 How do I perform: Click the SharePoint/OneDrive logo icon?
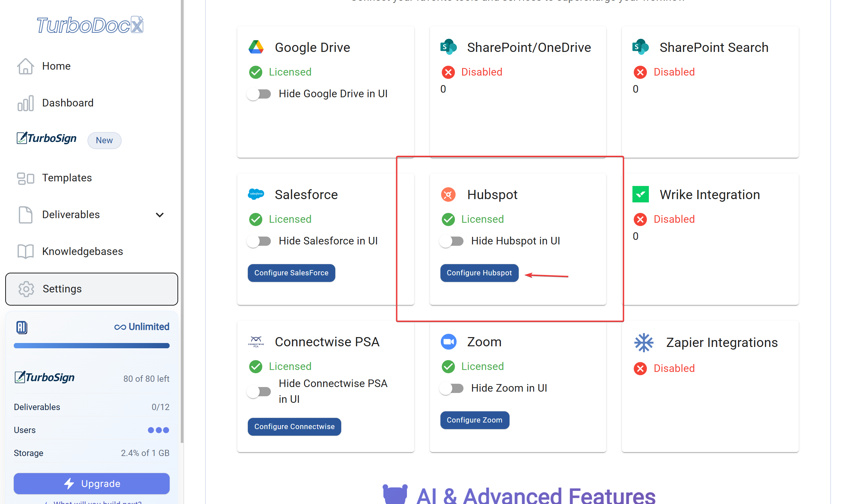click(x=448, y=47)
